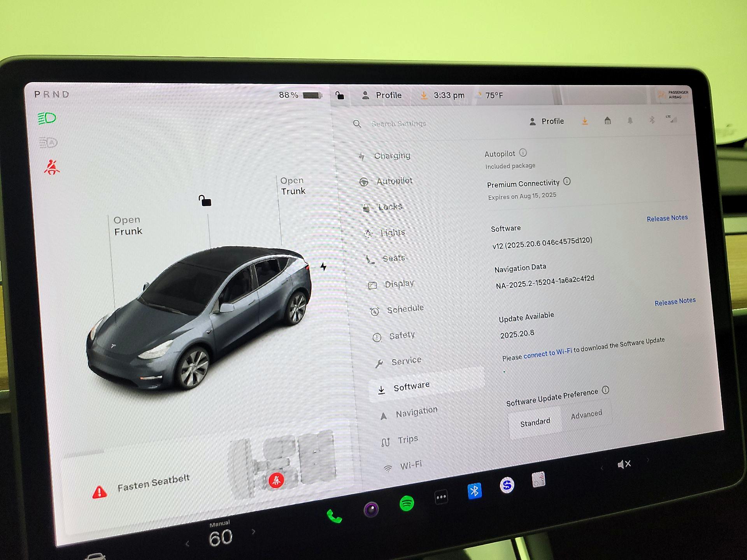This screenshot has width=747, height=560.
Task: Tap the charge port lightning bolt icon
Action: click(x=323, y=267)
